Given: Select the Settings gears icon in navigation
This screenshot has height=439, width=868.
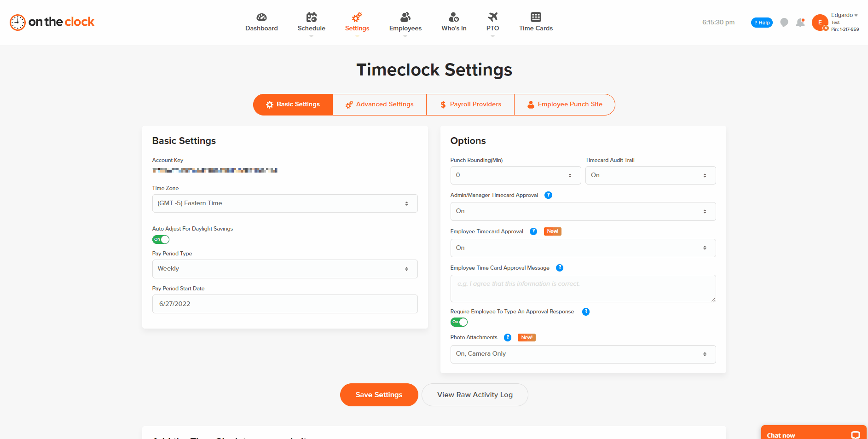Looking at the screenshot, I should [x=357, y=17].
